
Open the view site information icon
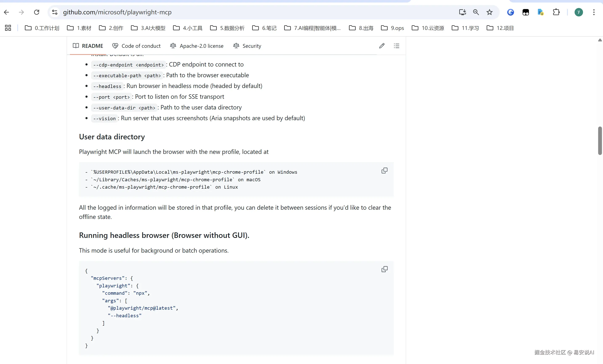[55, 12]
